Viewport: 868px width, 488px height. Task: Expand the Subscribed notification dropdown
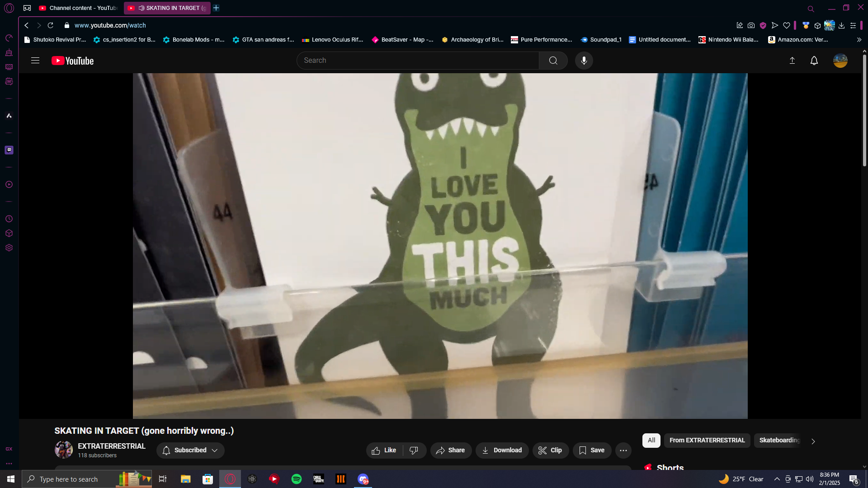[x=190, y=450]
